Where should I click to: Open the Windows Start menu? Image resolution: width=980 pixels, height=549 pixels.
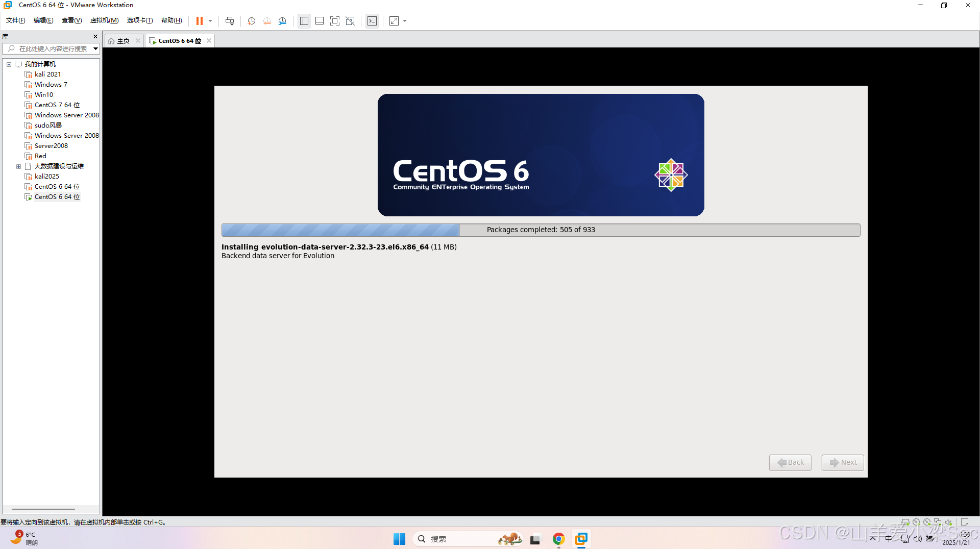[x=399, y=539]
